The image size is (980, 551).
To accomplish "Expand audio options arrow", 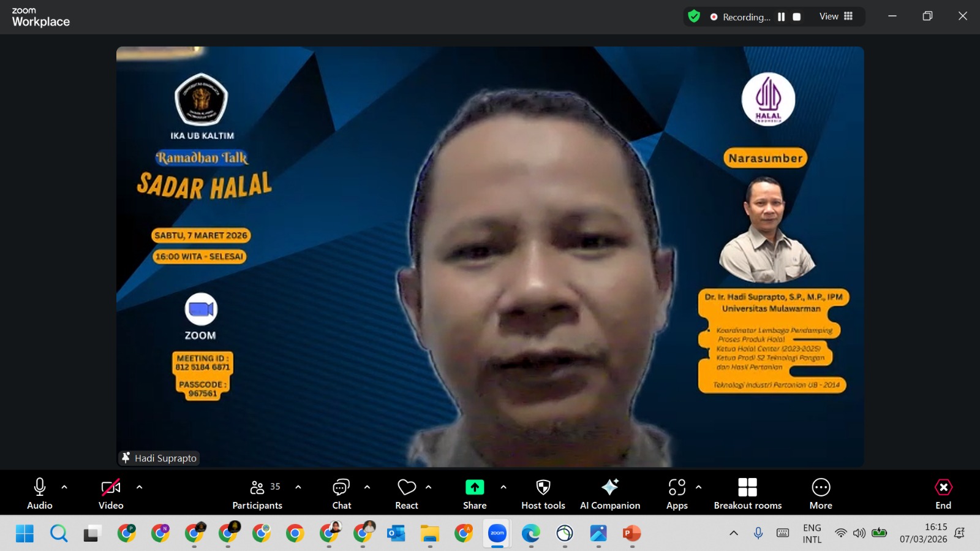I will point(64,487).
